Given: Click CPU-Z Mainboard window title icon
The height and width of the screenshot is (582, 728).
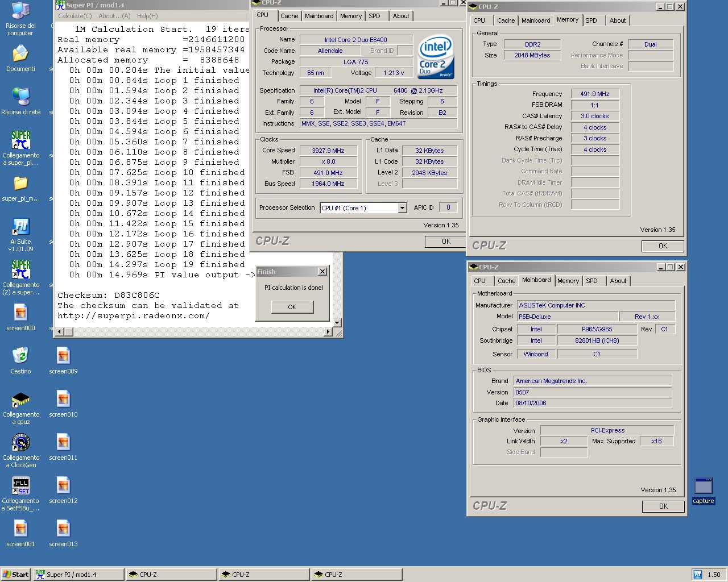Looking at the screenshot, I should (473, 267).
